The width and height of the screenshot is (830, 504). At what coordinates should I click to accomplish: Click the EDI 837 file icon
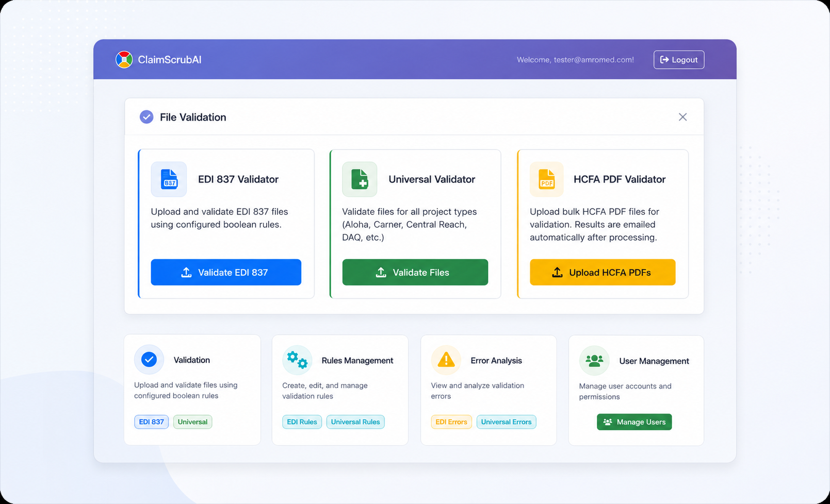[x=169, y=179]
